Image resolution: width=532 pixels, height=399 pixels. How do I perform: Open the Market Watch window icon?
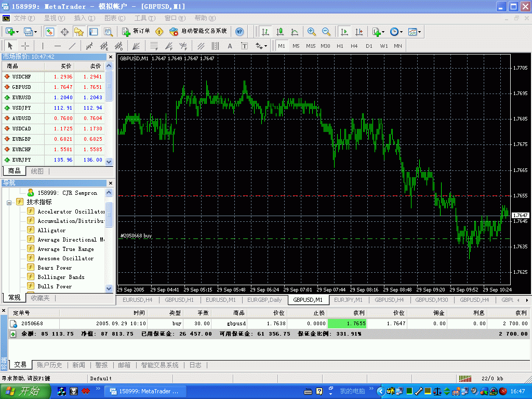50,32
